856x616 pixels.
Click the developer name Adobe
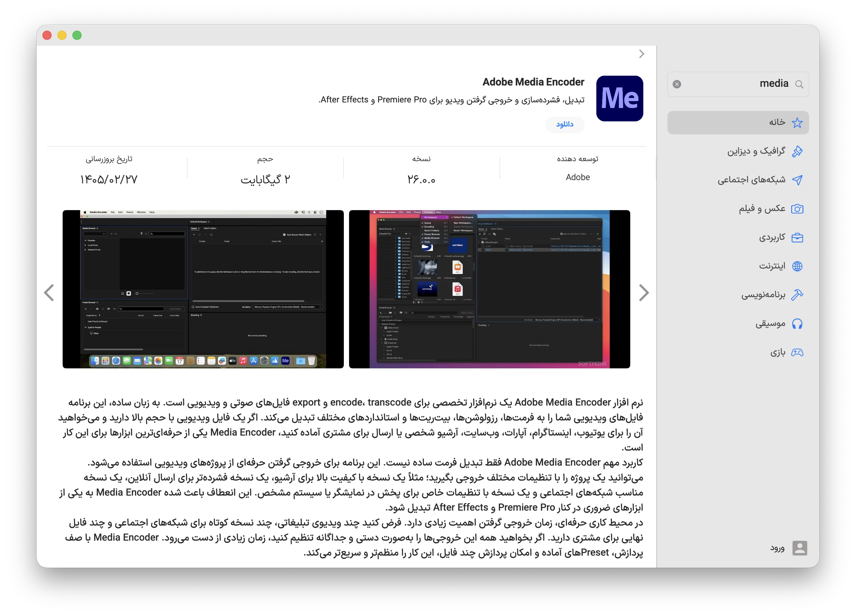click(x=577, y=177)
